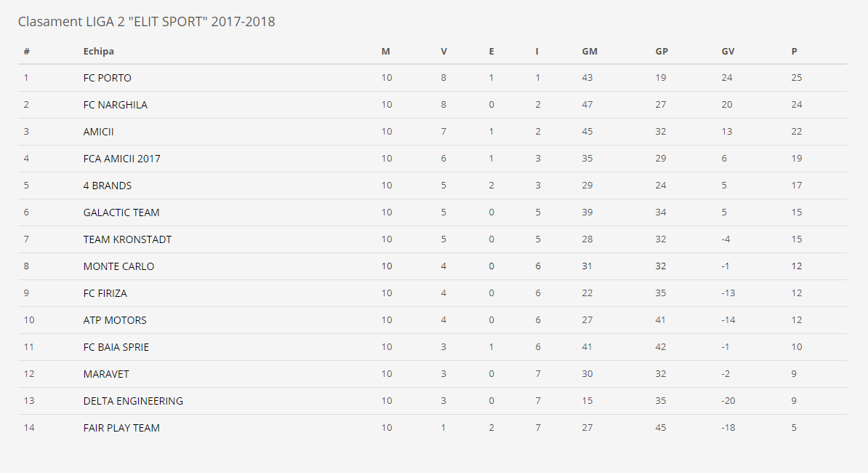Select ATP MOTORS in the table

point(115,320)
